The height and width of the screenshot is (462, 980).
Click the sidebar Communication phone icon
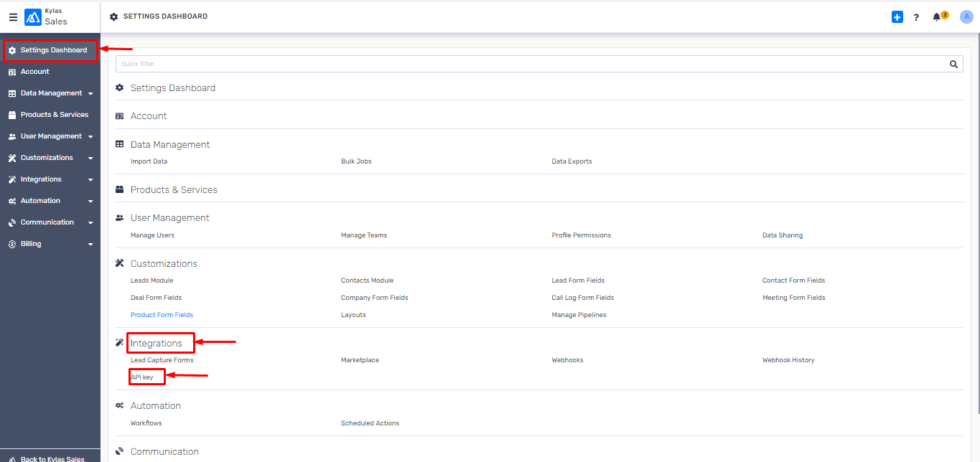pyautogui.click(x=12, y=222)
